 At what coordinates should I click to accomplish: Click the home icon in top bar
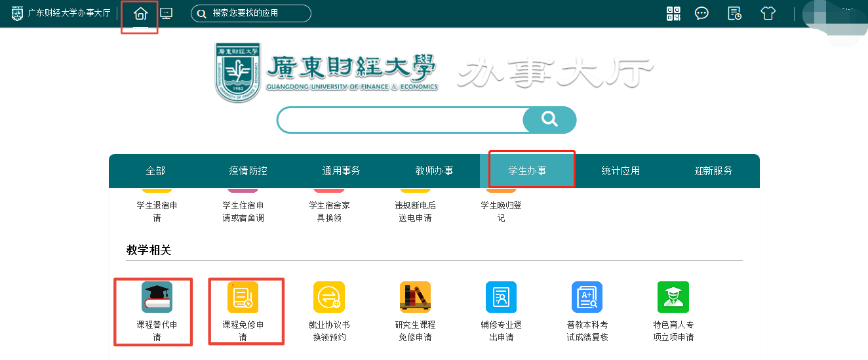tap(140, 14)
